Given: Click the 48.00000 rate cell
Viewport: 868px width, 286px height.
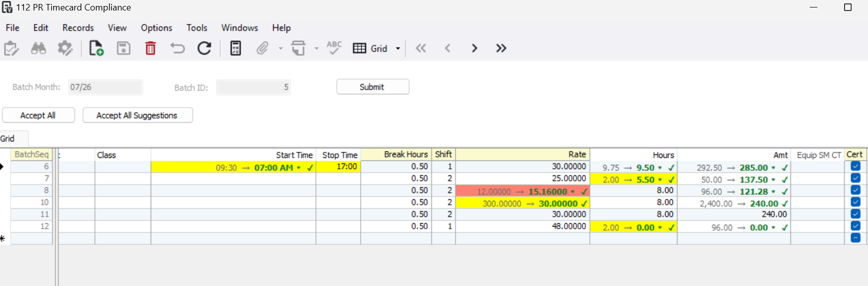Looking at the screenshot, I should [x=522, y=226].
